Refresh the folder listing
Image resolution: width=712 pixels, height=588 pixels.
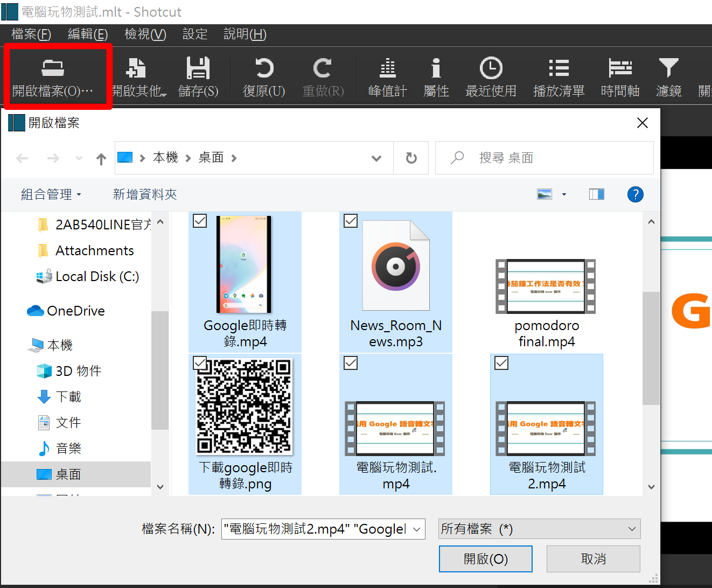coord(411,158)
